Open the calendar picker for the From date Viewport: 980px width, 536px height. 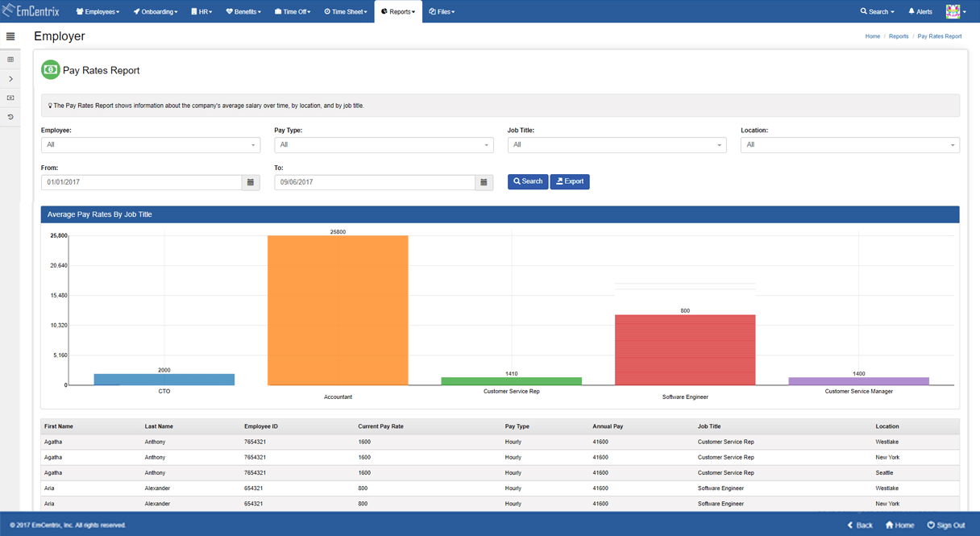coord(251,183)
